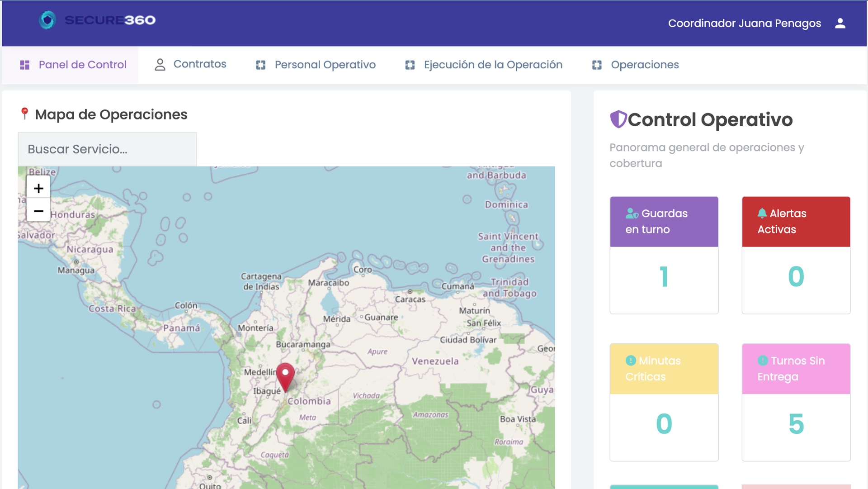Click the Minutas Críticas count 0
The height and width of the screenshot is (489, 868).
pyautogui.click(x=664, y=424)
